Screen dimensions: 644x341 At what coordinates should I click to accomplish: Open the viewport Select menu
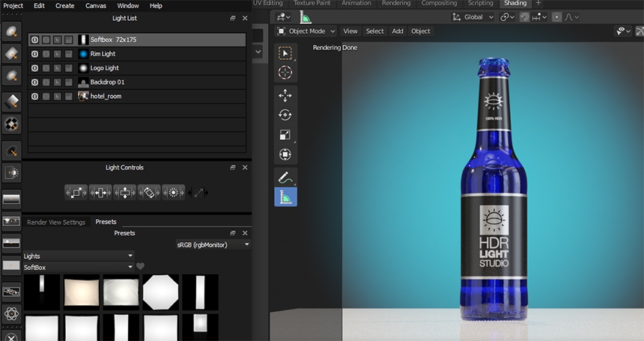click(374, 31)
